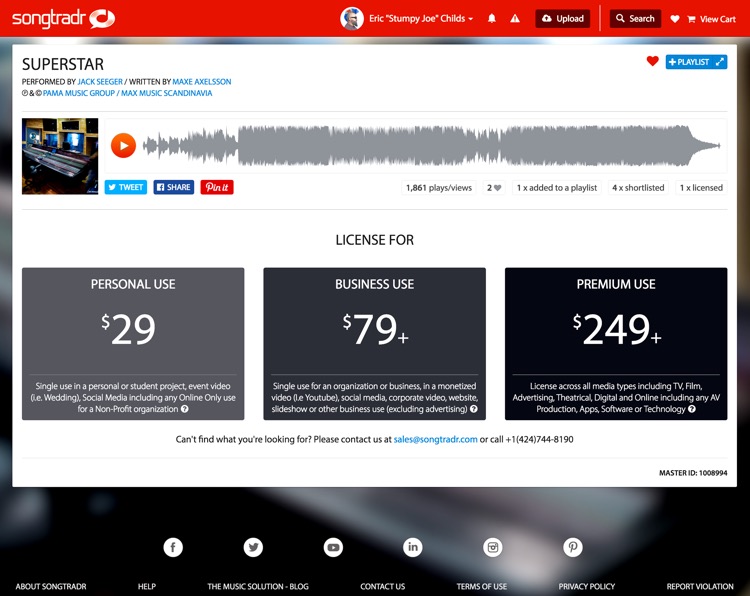The width and height of the screenshot is (750, 596).
Task: Click the studio album artwork thumbnail
Action: (x=60, y=156)
